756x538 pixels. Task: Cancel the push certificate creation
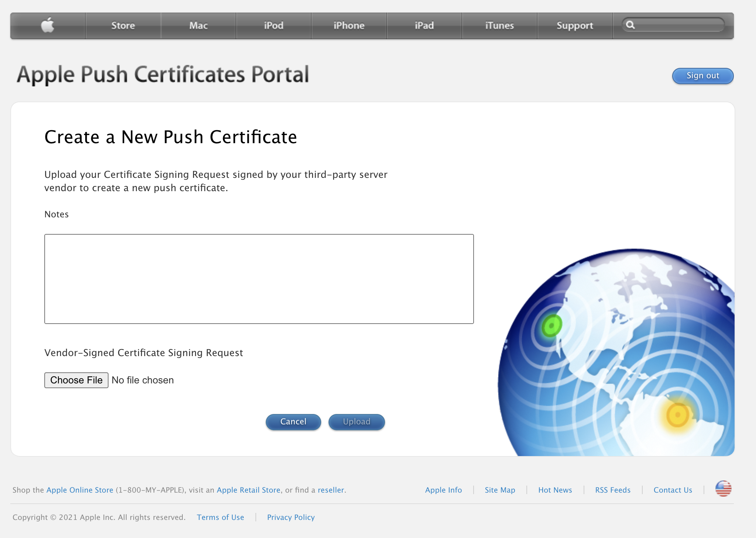[293, 422]
